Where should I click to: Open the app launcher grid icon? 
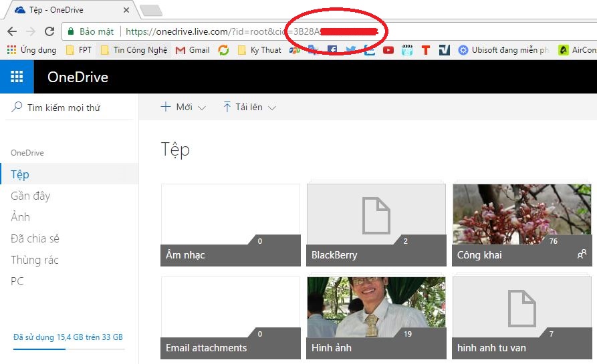(x=17, y=77)
